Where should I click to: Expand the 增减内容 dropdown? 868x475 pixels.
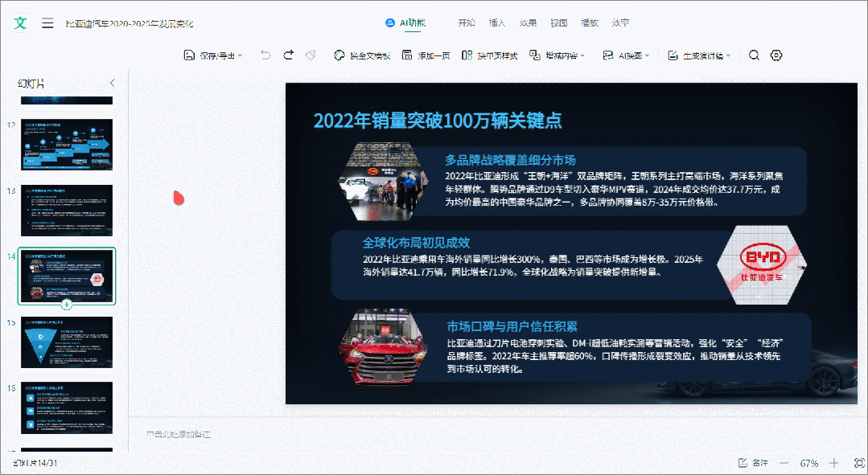[x=557, y=55]
